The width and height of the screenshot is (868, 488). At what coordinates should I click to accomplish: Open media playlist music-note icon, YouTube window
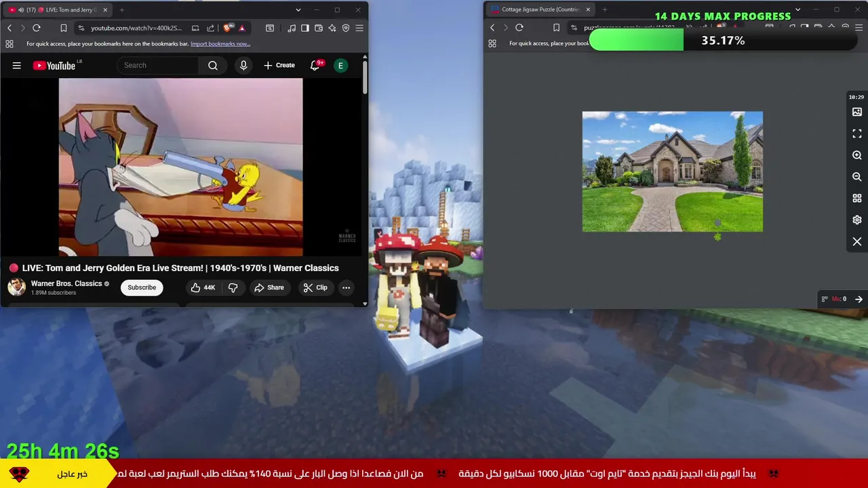click(x=292, y=28)
